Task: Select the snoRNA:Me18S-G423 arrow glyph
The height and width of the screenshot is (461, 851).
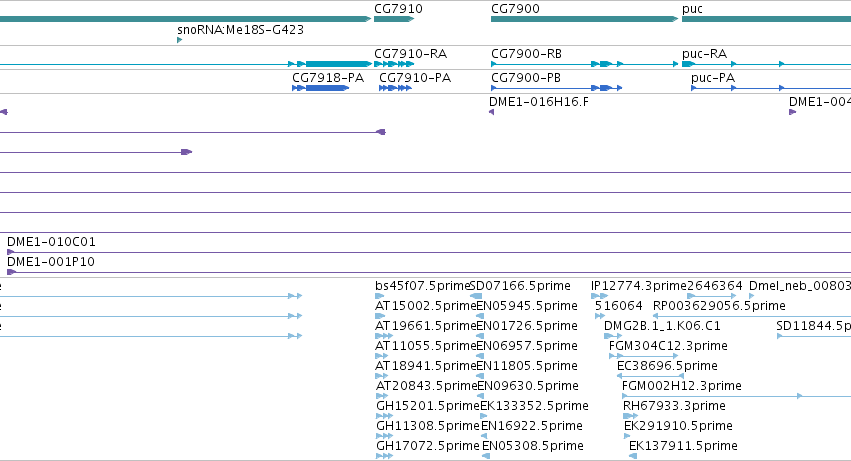Action: pyautogui.click(x=180, y=40)
